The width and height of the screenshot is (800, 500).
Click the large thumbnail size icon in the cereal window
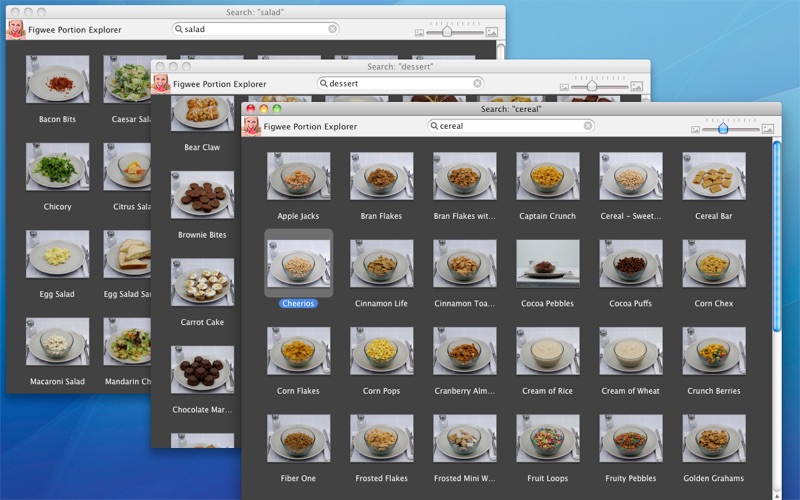pos(768,129)
